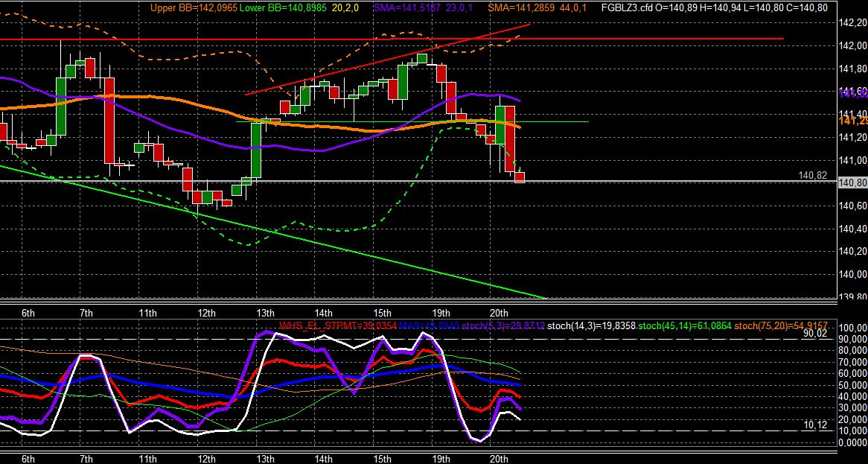This screenshot has height=464, width=868.
Task: Click the '140,40' price axis label
Action: pos(853,229)
